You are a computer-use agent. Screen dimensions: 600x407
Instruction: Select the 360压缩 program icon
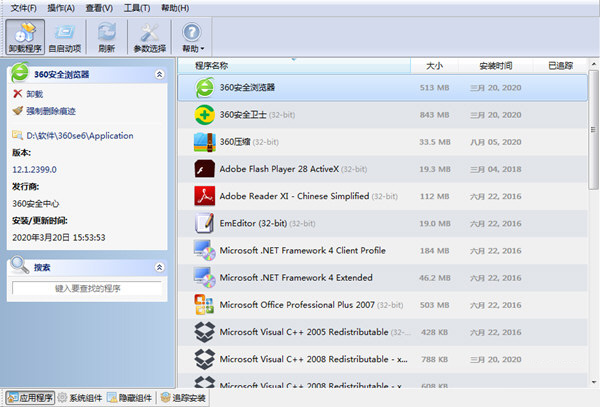tap(204, 141)
